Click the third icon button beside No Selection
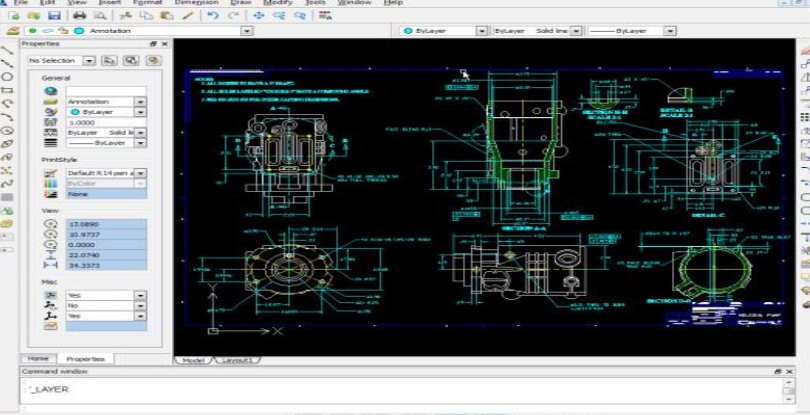Image resolution: width=810 pixels, height=415 pixels. coord(153,60)
